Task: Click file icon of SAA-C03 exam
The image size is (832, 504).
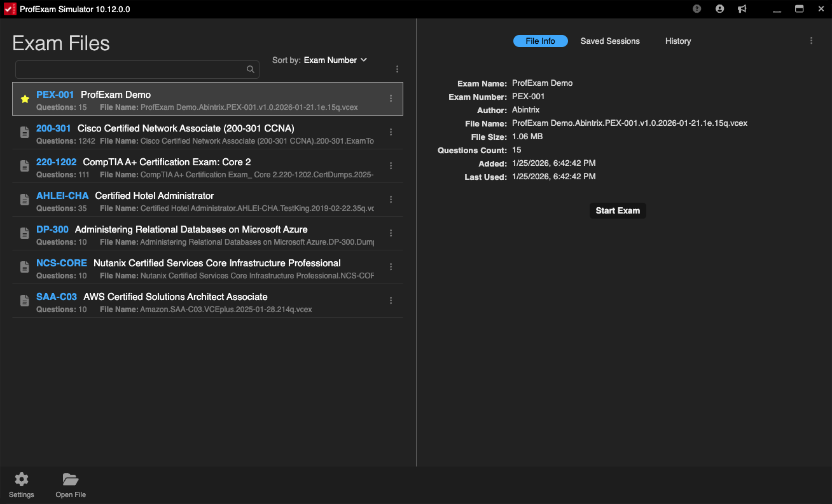Action: pos(25,301)
